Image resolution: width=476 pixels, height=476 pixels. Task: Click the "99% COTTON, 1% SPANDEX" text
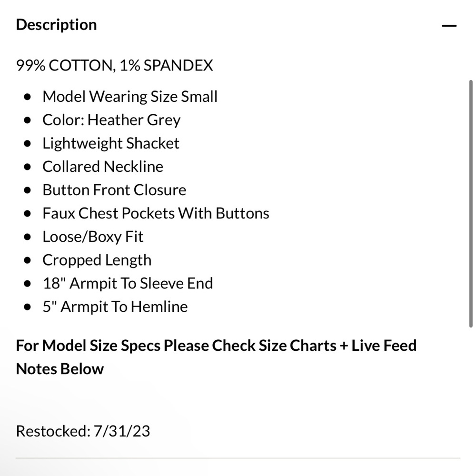pos(114,65)
